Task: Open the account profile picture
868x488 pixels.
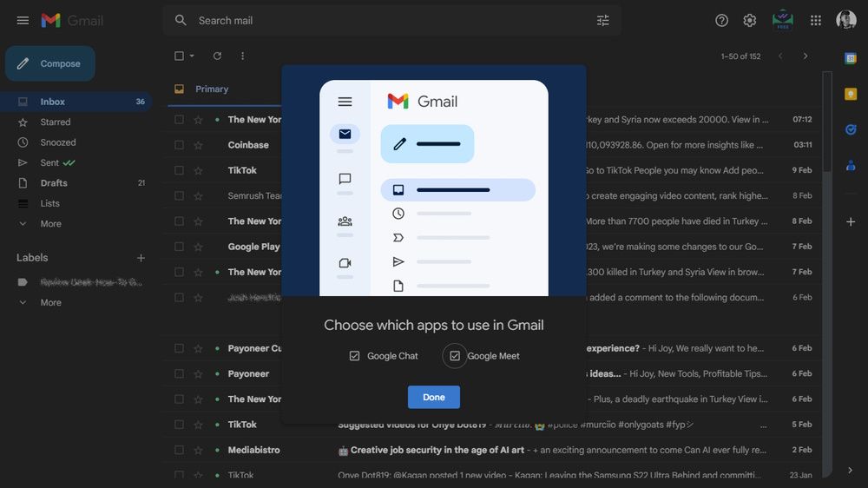Action: pyautogui.click(x=845, y=20)
